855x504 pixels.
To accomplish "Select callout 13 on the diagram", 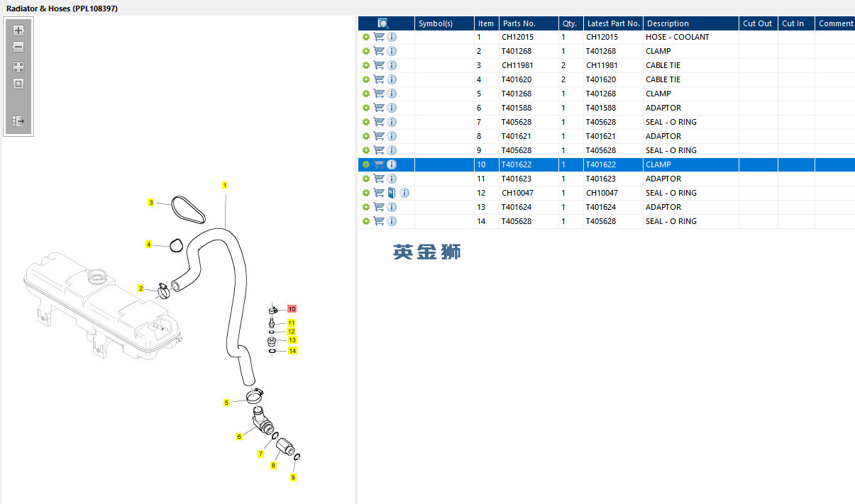I will 292,340.
